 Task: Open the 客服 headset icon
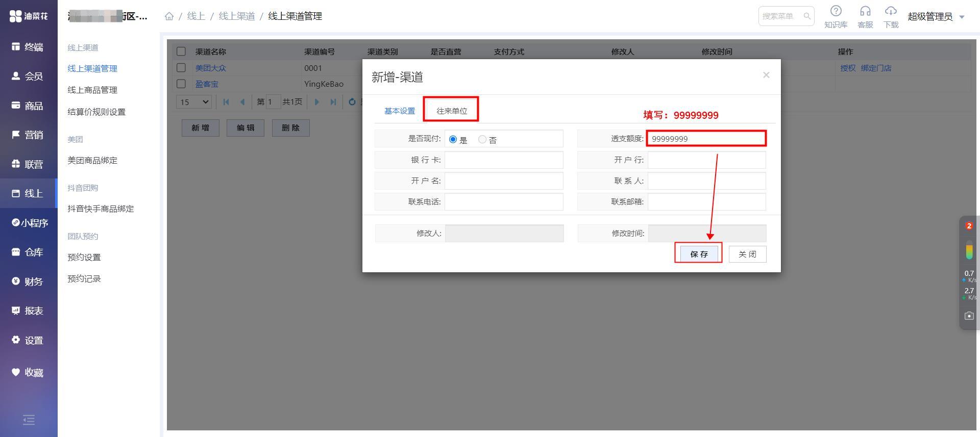tap(865, 17)
